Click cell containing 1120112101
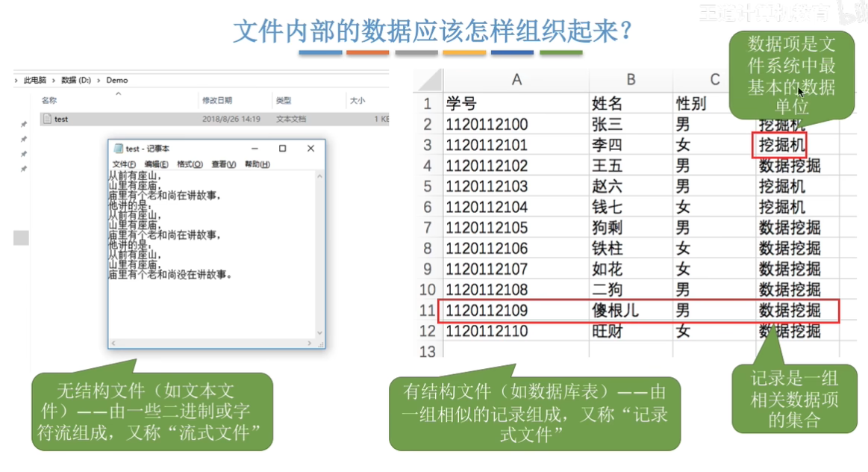 516,145
